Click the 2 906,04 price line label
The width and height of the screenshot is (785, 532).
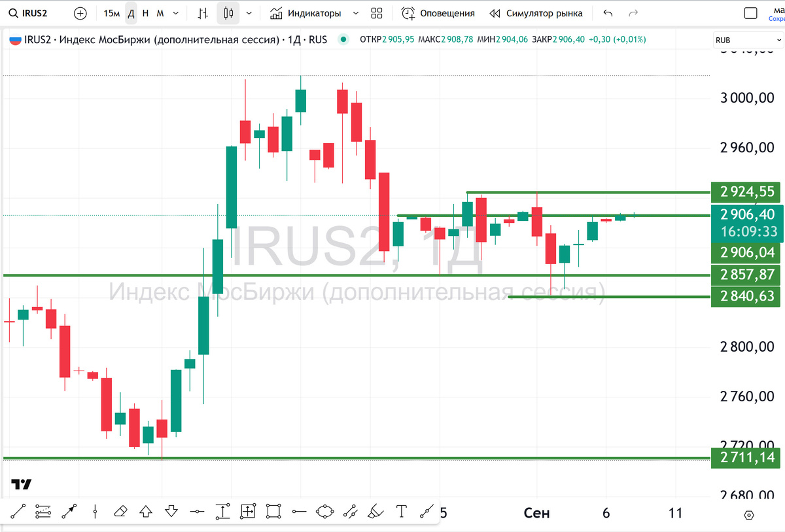(746, 252)
